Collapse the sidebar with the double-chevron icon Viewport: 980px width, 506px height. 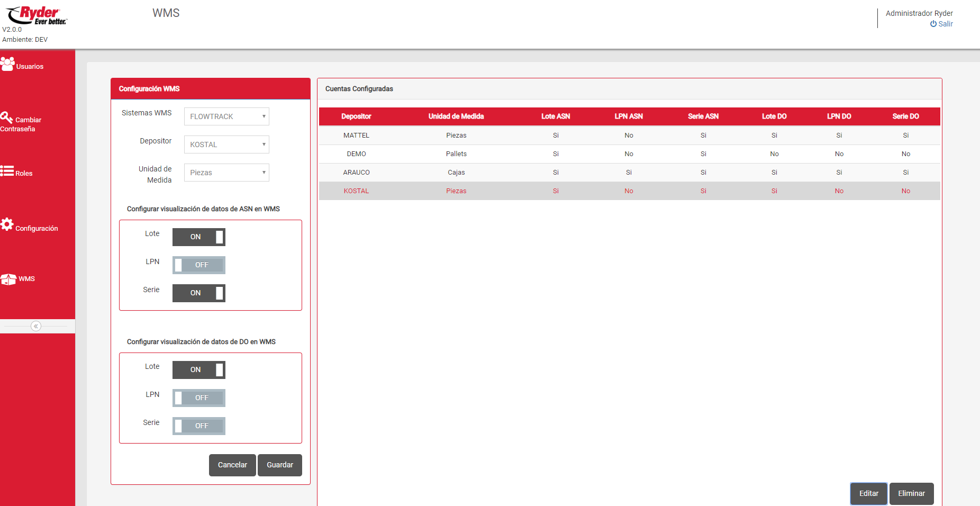point(36,326)
